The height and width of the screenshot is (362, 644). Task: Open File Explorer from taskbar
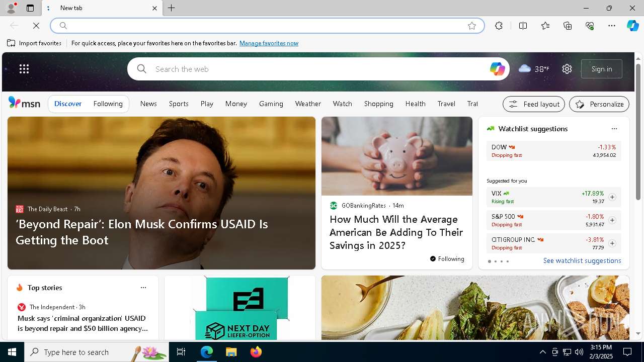pos(231,352)
